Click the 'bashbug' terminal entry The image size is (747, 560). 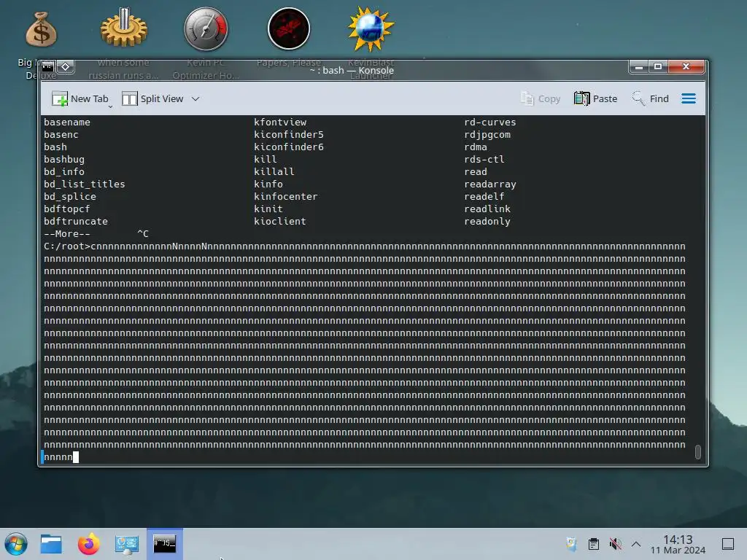point(64,159)
